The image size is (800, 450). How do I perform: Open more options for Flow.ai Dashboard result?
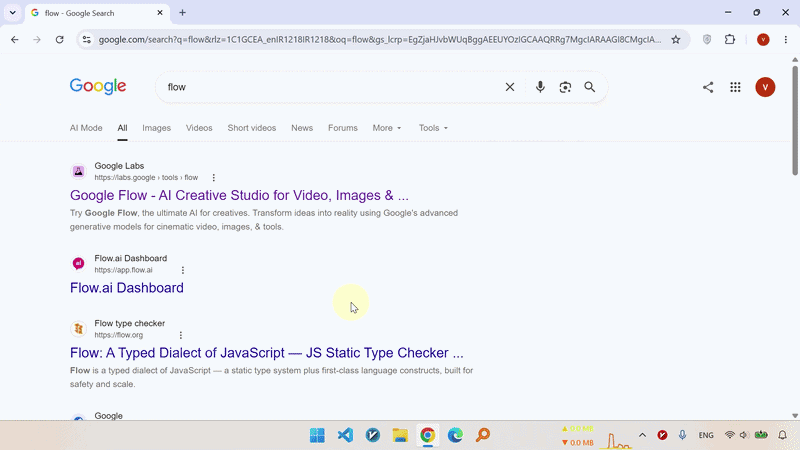pyautogui.click(x=183, y=270)
